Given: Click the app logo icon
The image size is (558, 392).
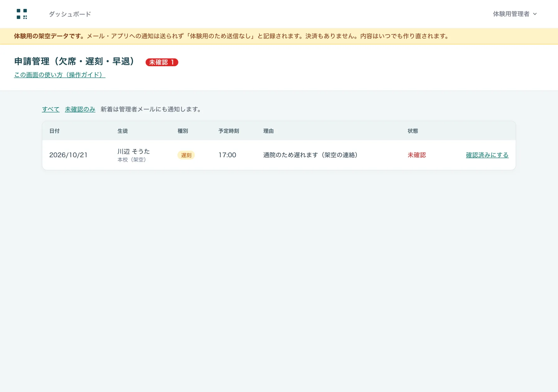Looking at the screenshot, I should pyautogui.click(x=22, y=14).
